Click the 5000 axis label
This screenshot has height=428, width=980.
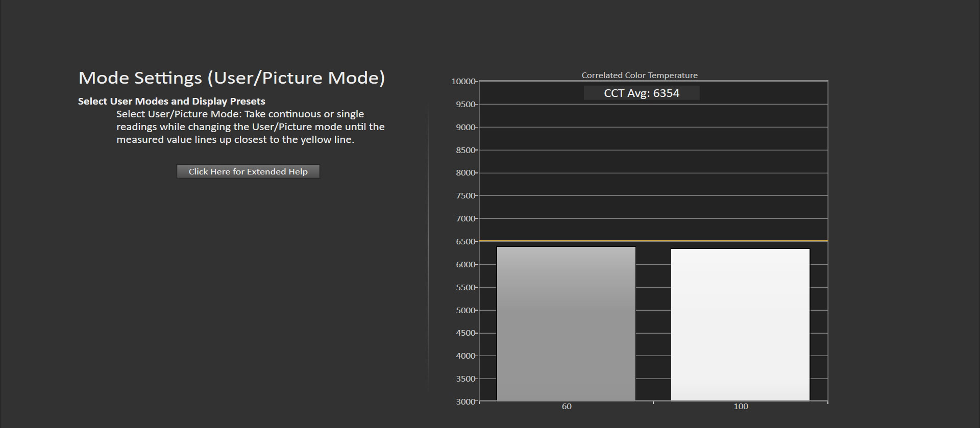[465, 310]
